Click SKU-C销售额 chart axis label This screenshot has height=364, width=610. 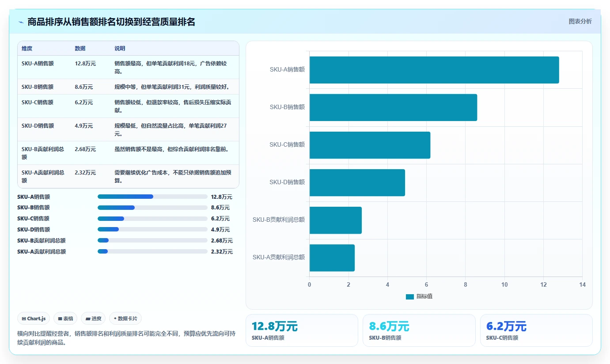[287, 145]
